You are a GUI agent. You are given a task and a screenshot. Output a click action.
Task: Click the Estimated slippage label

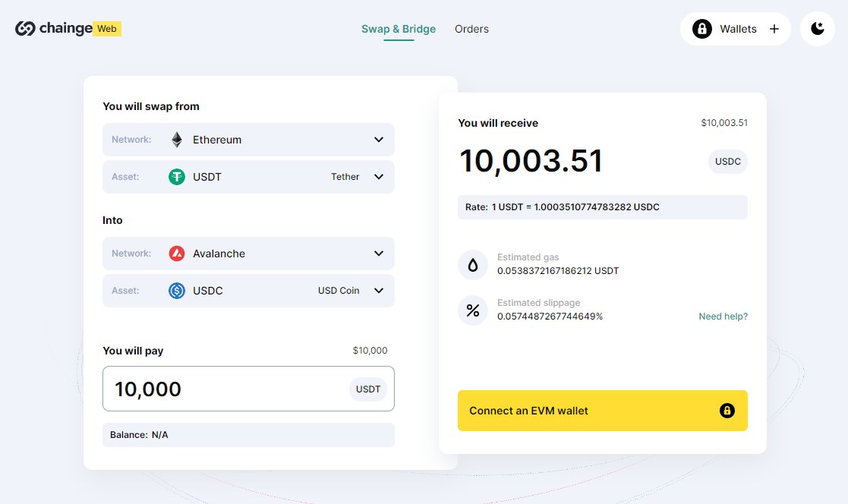coord(539,303)
